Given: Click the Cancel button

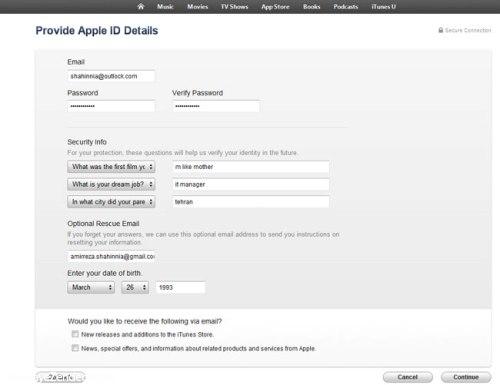Looking at the screenshot, I should pyautogui.click(x=408, y=377).
